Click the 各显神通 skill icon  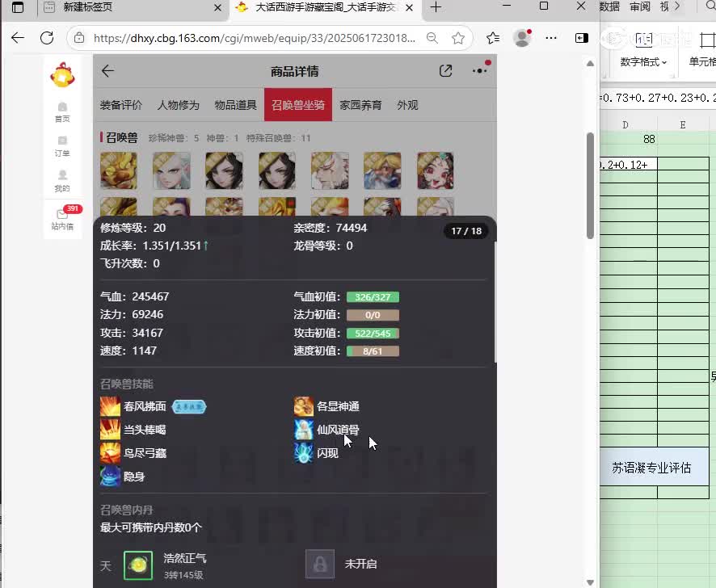tap(304, 406)
